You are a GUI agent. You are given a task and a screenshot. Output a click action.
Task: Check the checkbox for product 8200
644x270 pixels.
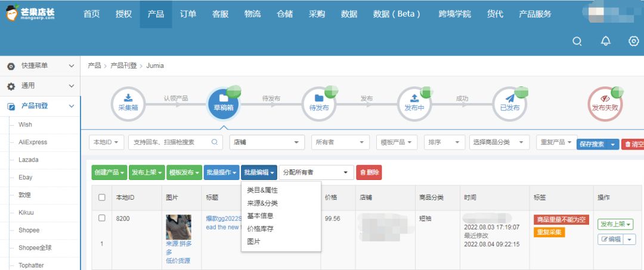[102, 218]
